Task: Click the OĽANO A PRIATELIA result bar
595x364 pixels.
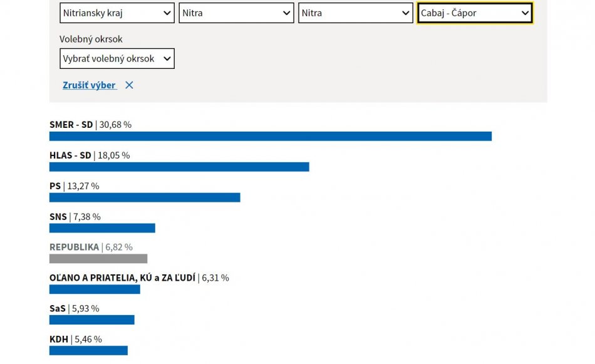Action: tap(95, 289)
